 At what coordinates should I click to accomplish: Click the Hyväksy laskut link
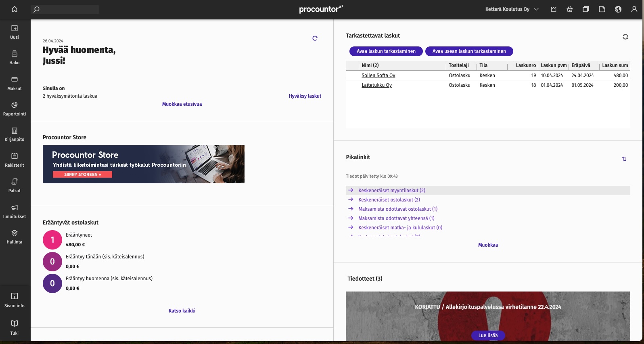coord(305,96)
